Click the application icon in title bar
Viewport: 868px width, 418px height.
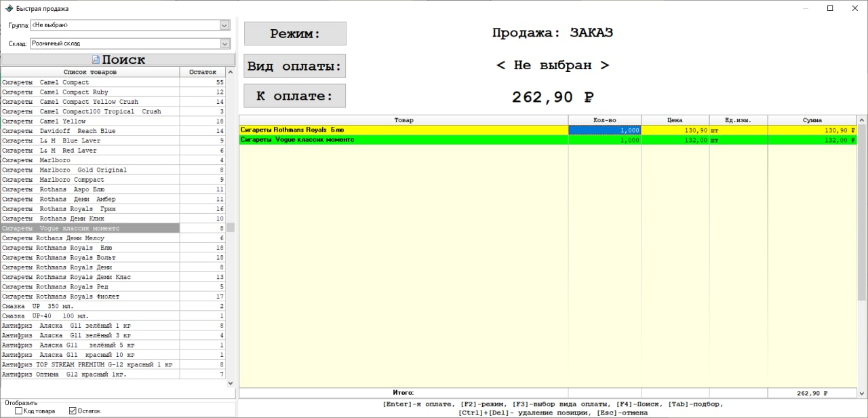click(x=9, y=9)
